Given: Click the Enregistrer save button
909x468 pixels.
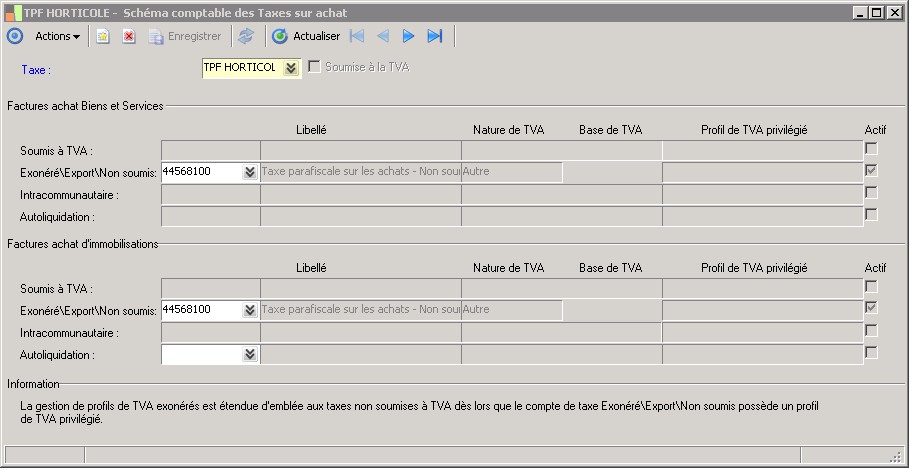Looking at the screenshot, I should (x=185, y=36).
